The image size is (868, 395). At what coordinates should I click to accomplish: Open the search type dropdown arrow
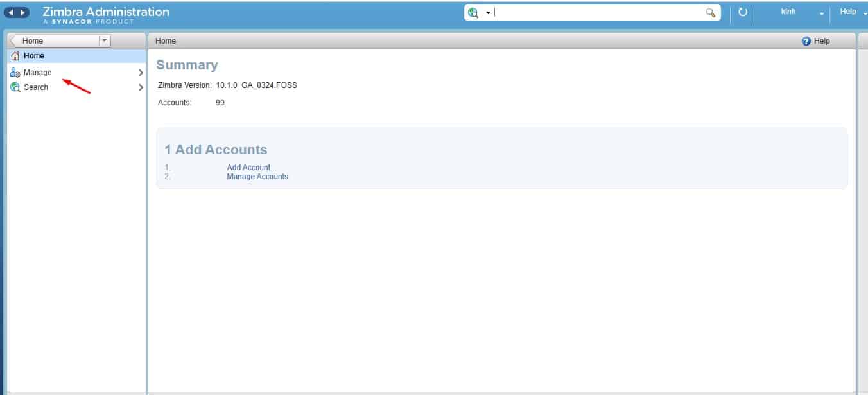coord(488,13)
